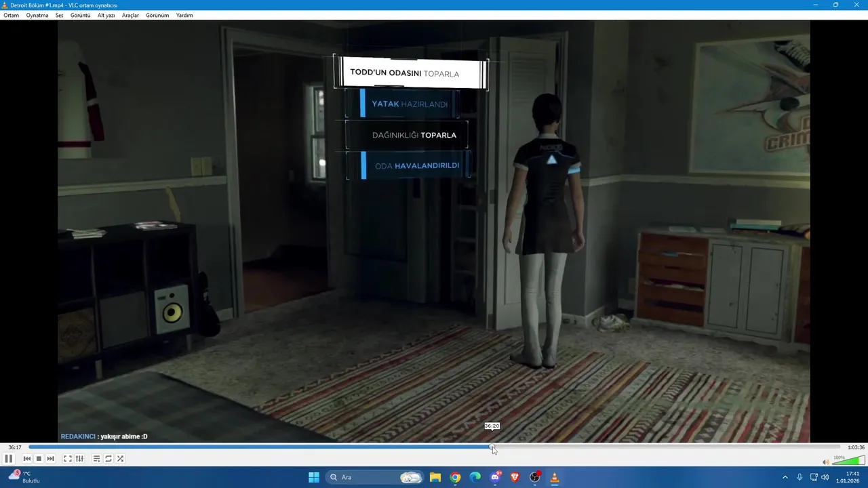Click the VLC cone title icon

[x=5, y=5]
